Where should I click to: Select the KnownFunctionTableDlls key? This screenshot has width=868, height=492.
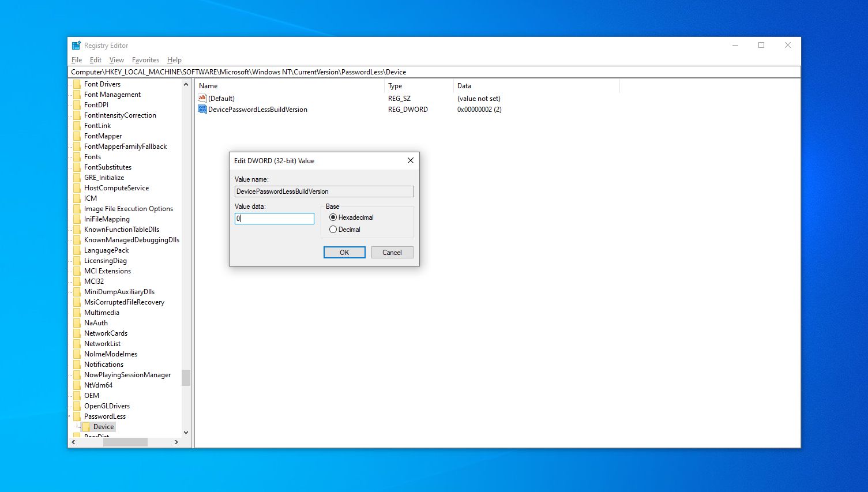[122, 230]
